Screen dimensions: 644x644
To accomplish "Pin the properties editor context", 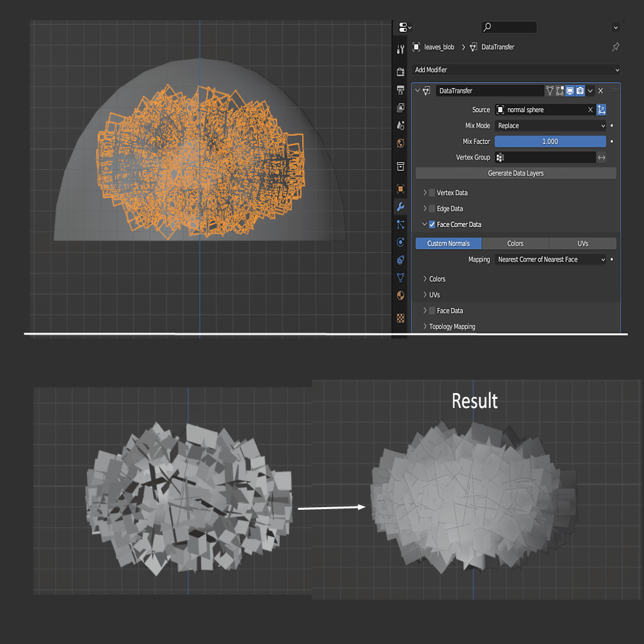I will coord(615,47).
